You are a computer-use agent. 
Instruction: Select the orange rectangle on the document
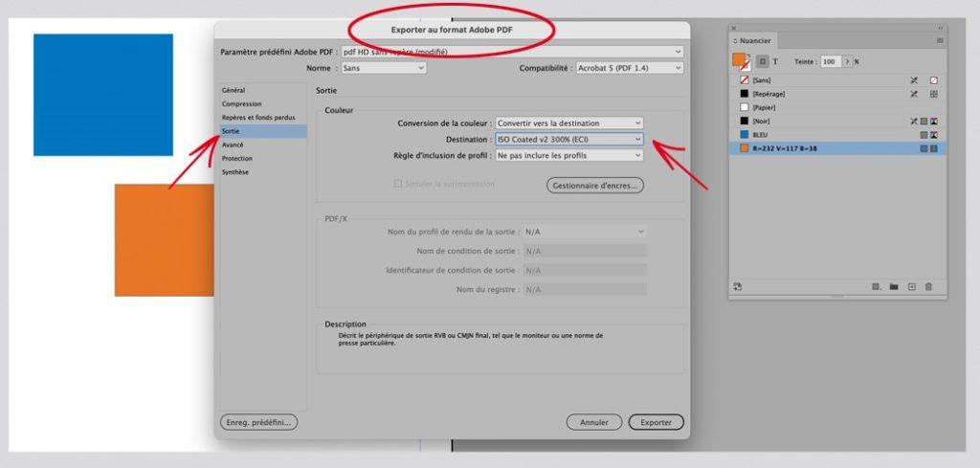click(164, 240)
